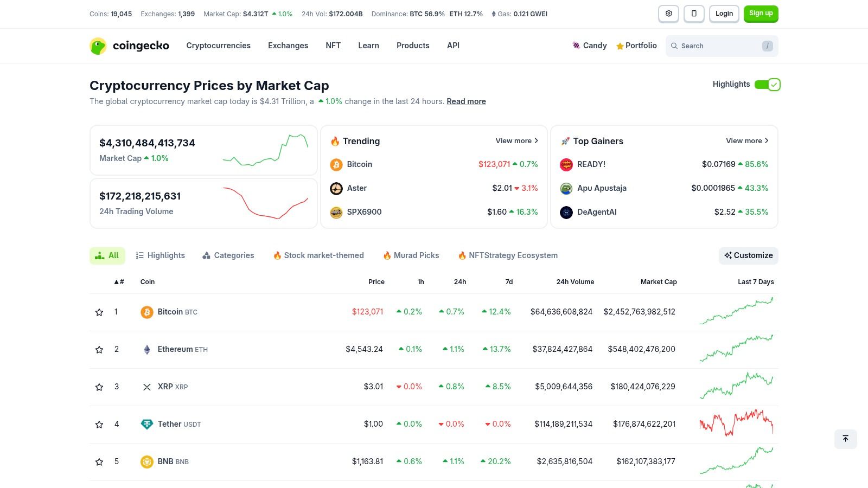This screenshot has height=488, width=868.
Task: Open the Customize table options
Action: (x=748, y=255)
